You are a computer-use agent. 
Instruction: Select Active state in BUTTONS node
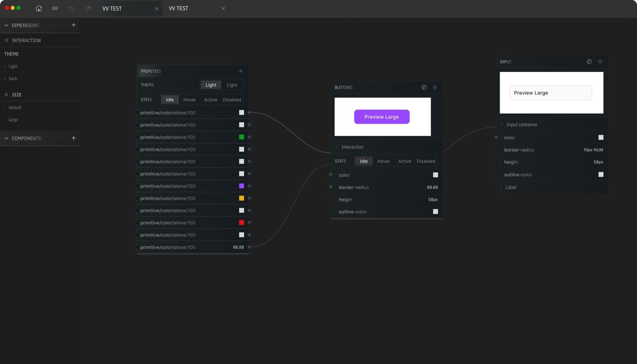click(405, 161)
